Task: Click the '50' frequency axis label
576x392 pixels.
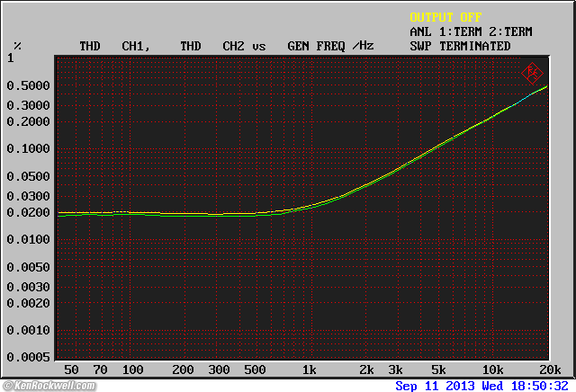Action: [71, 370]
